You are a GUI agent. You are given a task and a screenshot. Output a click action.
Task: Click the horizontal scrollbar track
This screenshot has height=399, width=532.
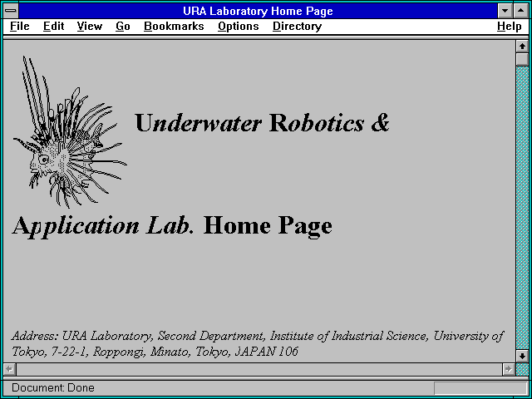(x=259, y=369)
